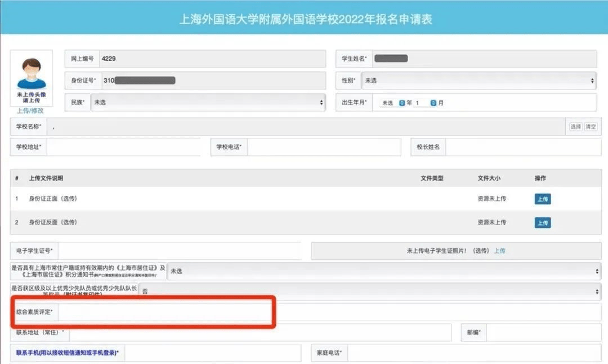Viewport: 608px width, 364px height.
Task: Select the 校长姓名 principal name field
Action: (x=522, y=147)
